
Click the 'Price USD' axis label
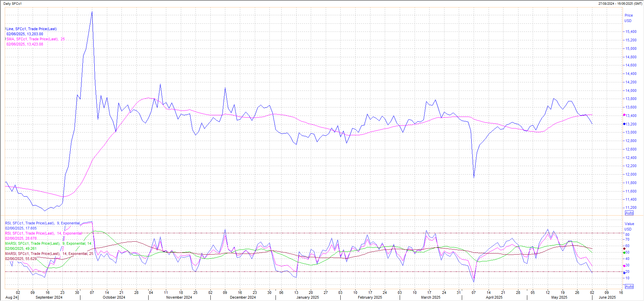pyautogui.click(x=628, y=18)
